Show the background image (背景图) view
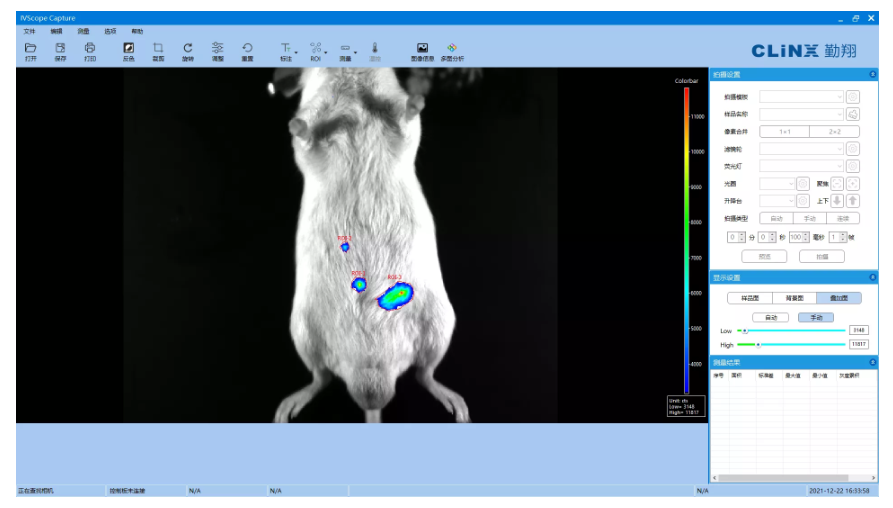 coord(794,298)
